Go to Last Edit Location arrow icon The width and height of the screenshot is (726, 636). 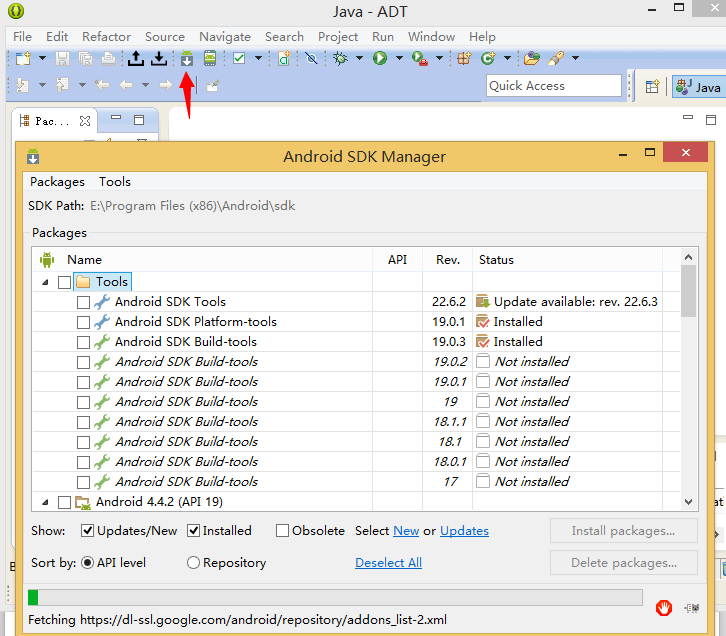click(x=102, y=85)
